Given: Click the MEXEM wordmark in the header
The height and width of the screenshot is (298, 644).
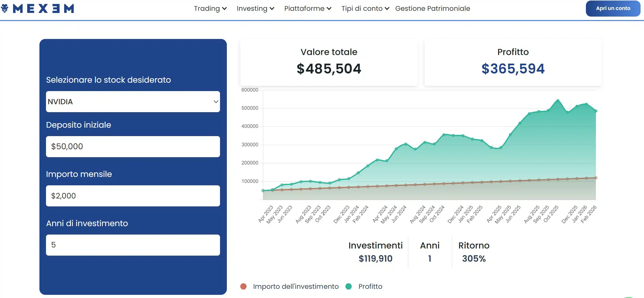Looking at the screenshot, I should (43, 8).
